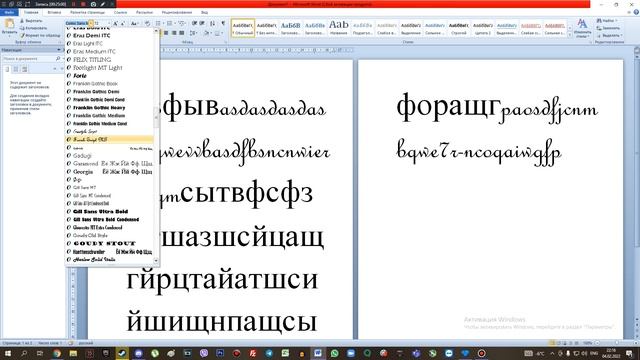Click the Word taskbar icon

click(x=318, y=353)
